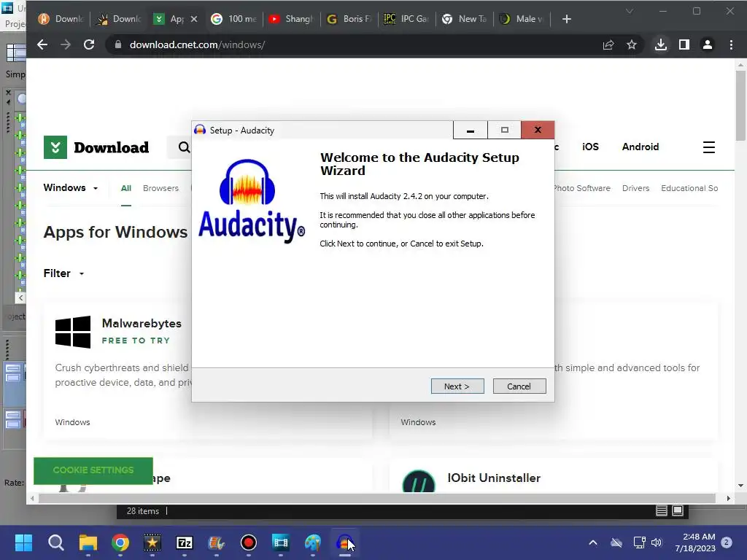
Task: Select the Photo Software category
Action: (581, 188)
